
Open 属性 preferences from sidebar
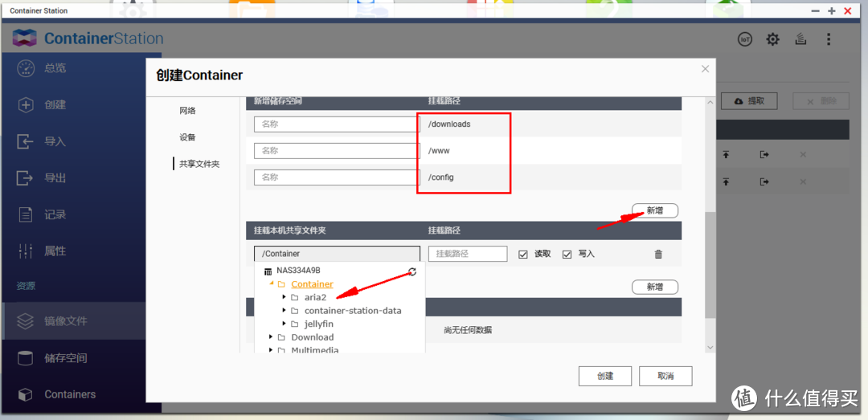[x=55, y=251]
